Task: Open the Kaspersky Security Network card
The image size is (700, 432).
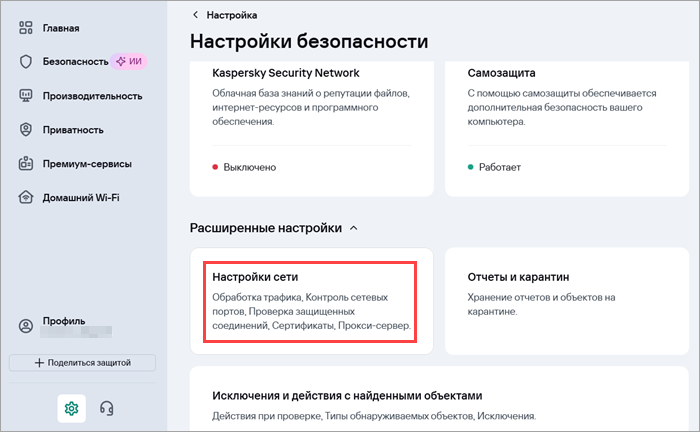Action: [312, 129]
